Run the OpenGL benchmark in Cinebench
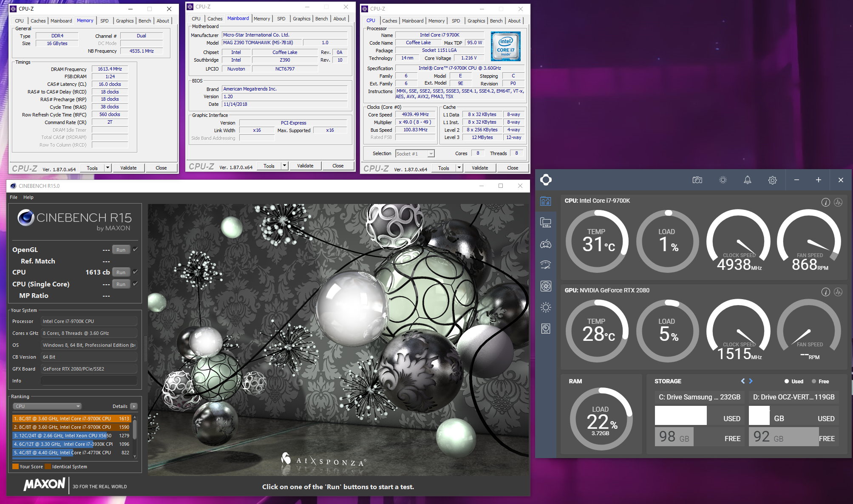This screenshot has height=504, width=853. (121, 250)
